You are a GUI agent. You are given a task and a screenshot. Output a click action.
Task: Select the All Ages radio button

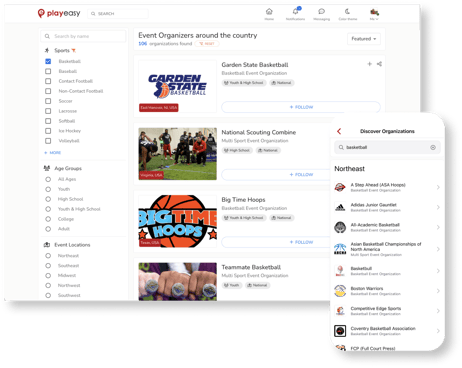pos(48,179)
